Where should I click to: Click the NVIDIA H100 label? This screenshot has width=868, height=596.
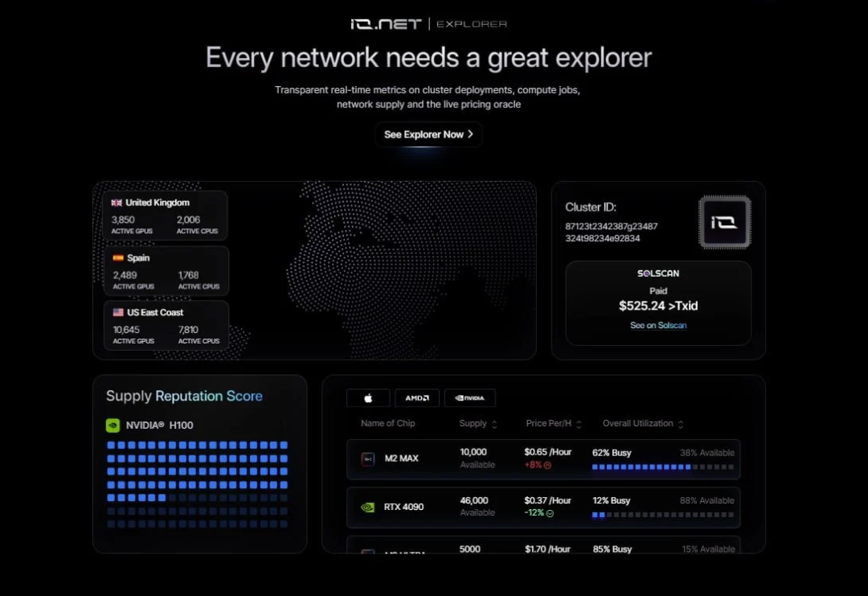159,425
